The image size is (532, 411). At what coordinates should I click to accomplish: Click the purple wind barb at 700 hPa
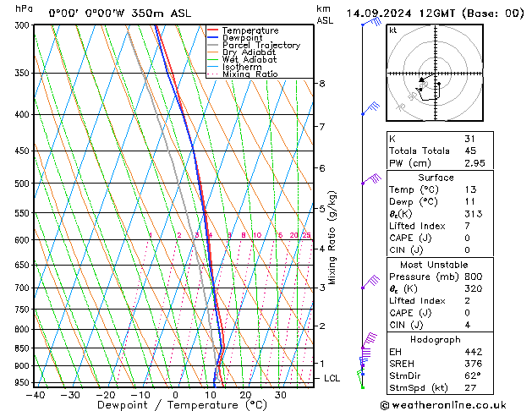370,282
